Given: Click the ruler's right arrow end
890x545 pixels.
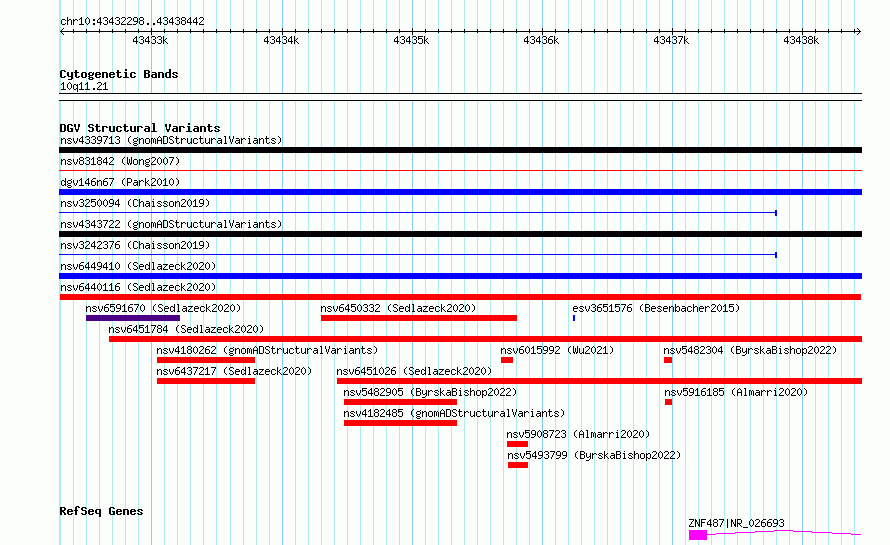Looking at the screenshot, I should (859, 32).
